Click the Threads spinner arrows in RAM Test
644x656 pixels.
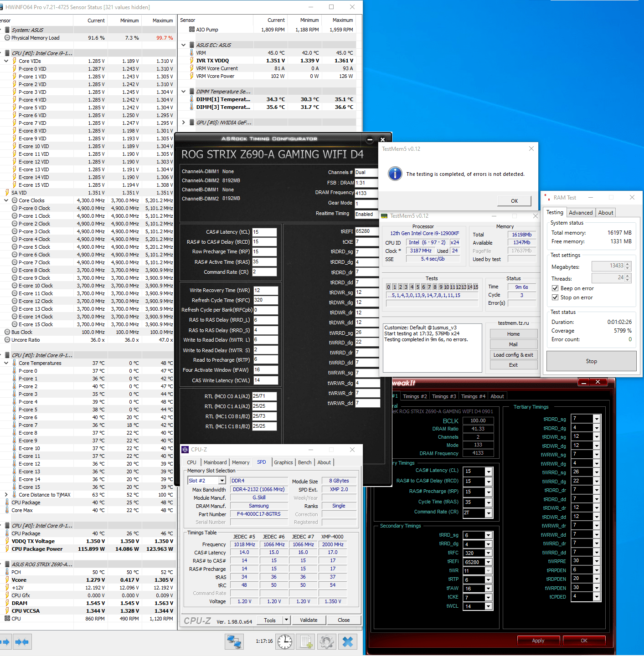[x=628, y=277]
